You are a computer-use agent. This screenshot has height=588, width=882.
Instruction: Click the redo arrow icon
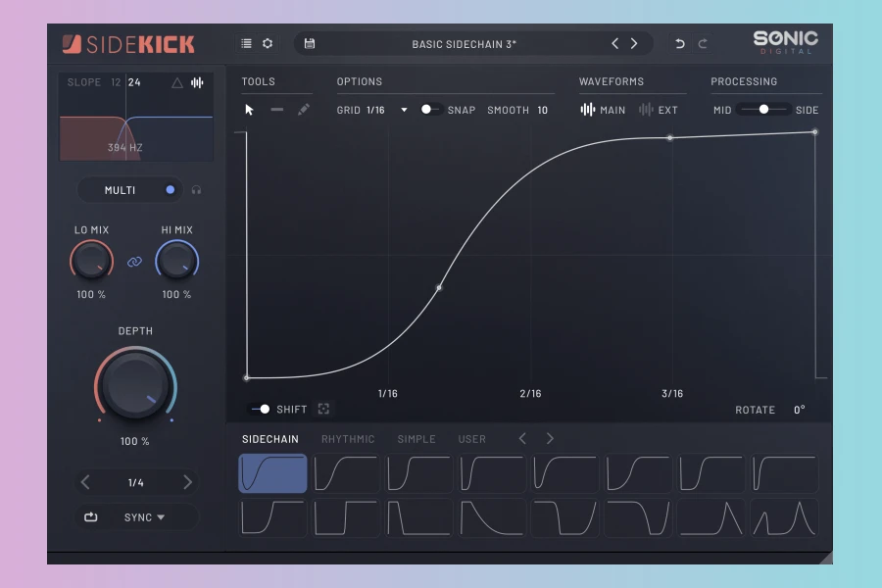pos(703,43)
